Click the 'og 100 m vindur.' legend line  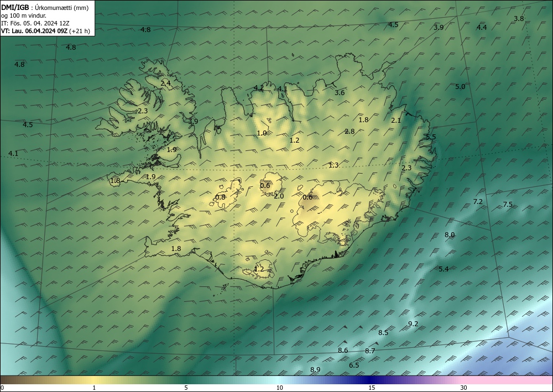pyautogui.click(x=24, y=15)
